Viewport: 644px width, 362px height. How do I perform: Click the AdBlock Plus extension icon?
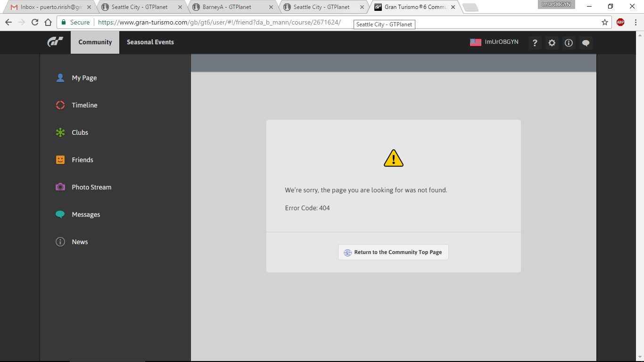tap(620, 22)
